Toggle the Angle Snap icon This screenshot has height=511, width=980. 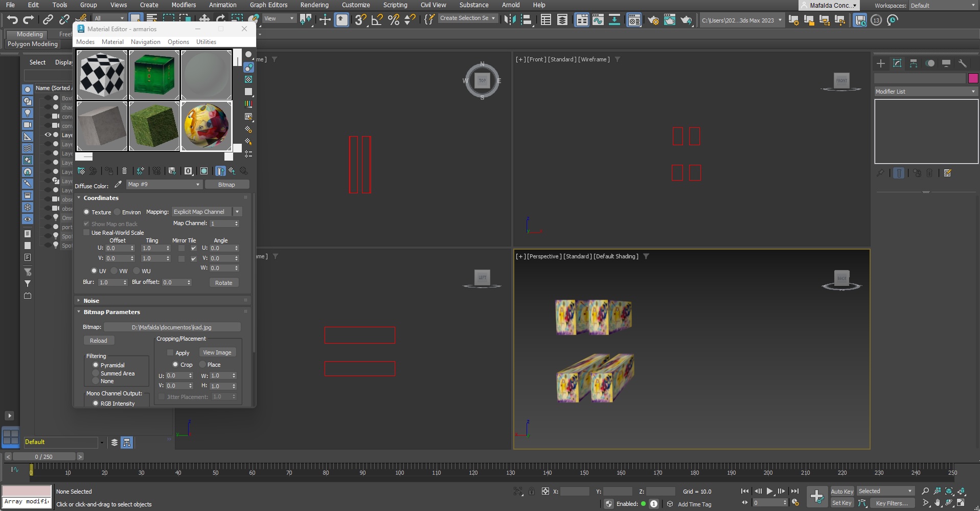pyautogui.click(x=377, y=20)
